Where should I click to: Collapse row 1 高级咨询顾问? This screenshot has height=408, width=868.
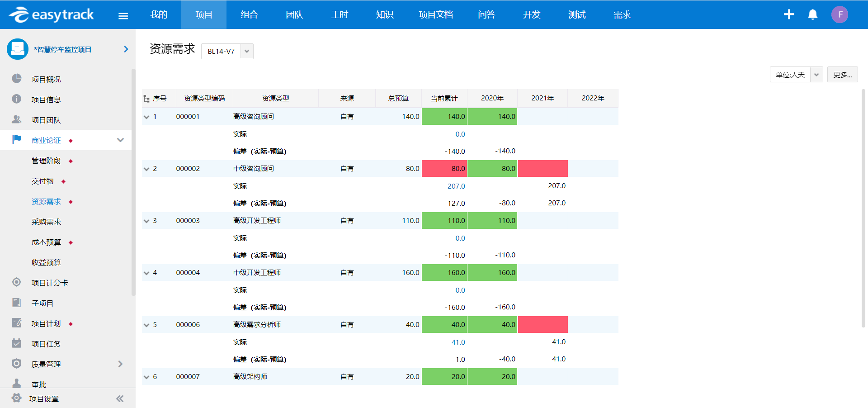(x=146, y=117)
